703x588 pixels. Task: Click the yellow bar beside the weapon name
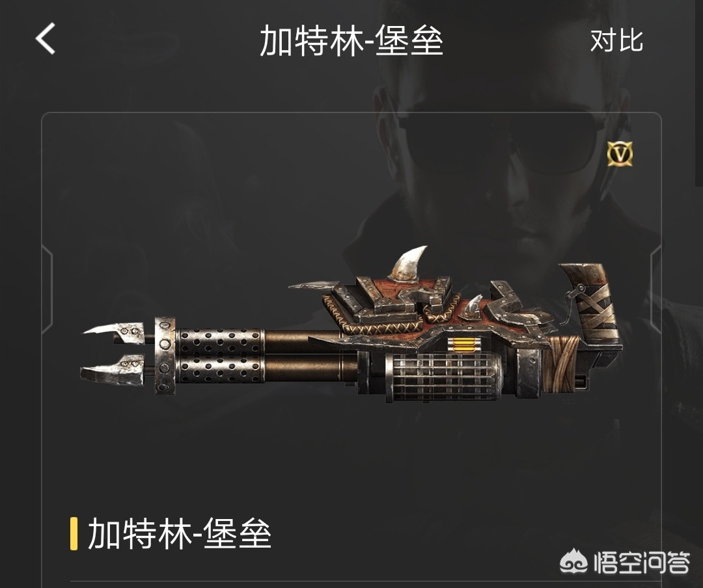(74, 533)
